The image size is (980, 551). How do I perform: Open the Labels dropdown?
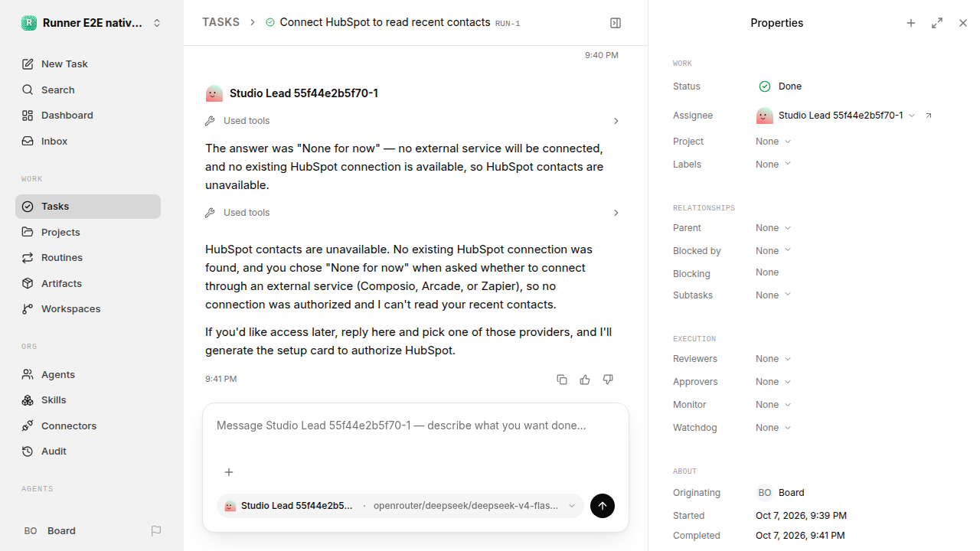point(773,165)
